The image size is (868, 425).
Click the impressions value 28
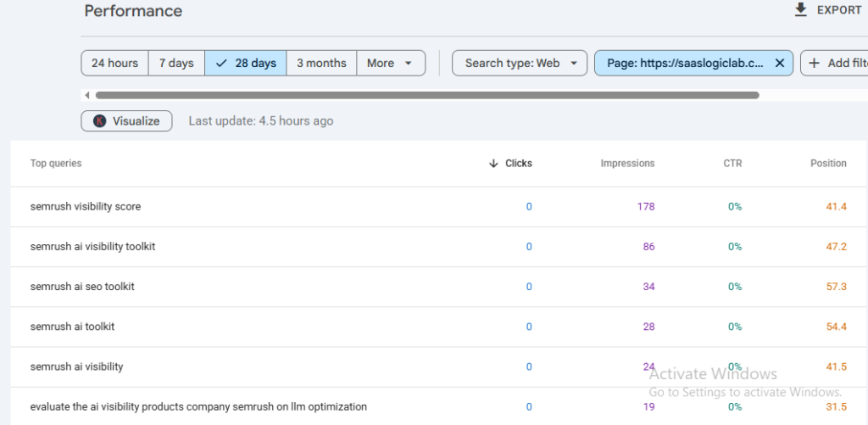pyautogui.click(x=648, y=327)
